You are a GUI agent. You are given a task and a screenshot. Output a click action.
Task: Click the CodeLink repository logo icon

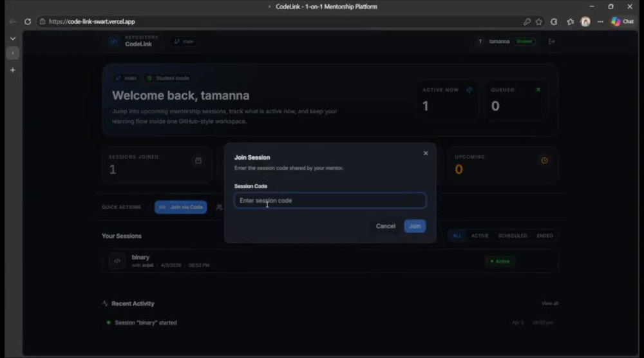tap(114, 41)
